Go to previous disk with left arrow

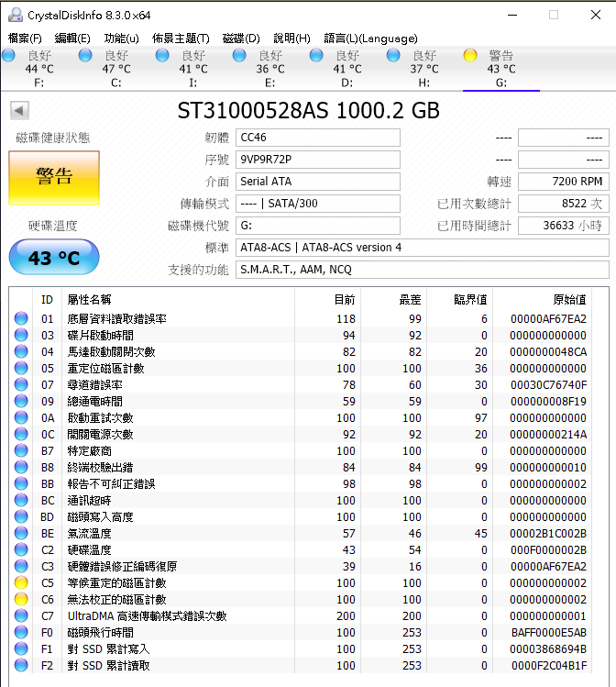point(19,110)
